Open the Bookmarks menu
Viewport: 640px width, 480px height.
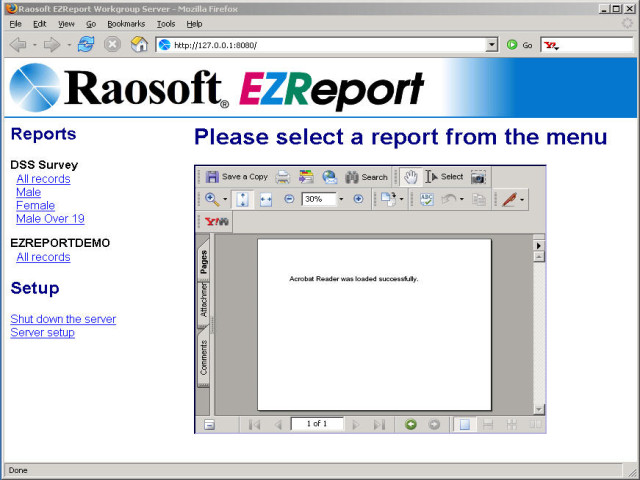126,24
